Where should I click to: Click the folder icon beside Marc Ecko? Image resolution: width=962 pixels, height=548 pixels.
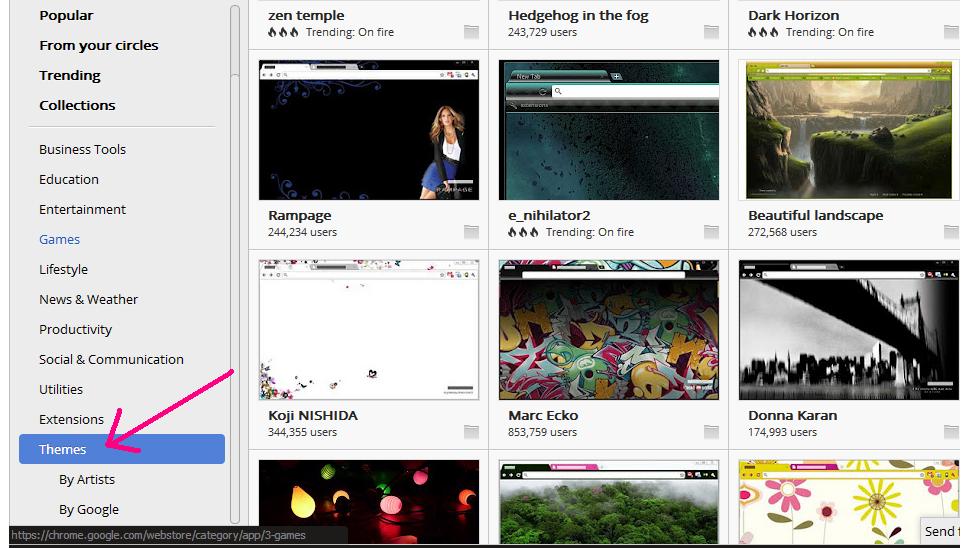[x=711, y=432]
